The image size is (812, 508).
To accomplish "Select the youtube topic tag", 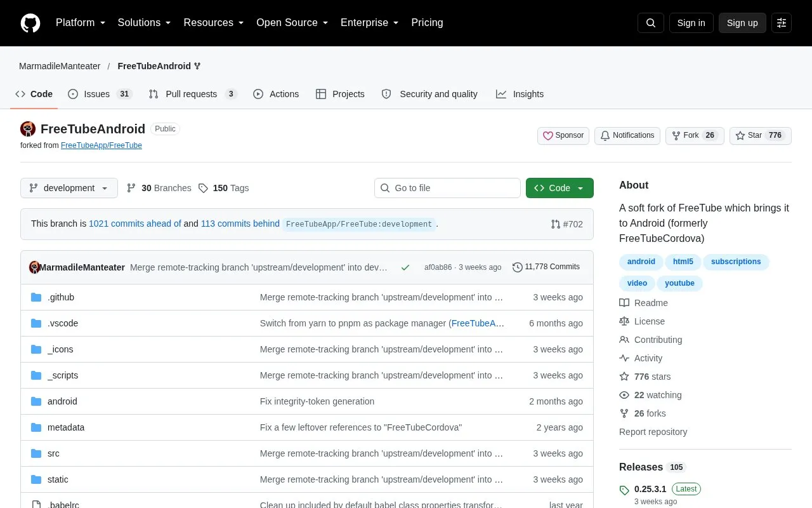I will pyautogui.click(x=679, y=283).
